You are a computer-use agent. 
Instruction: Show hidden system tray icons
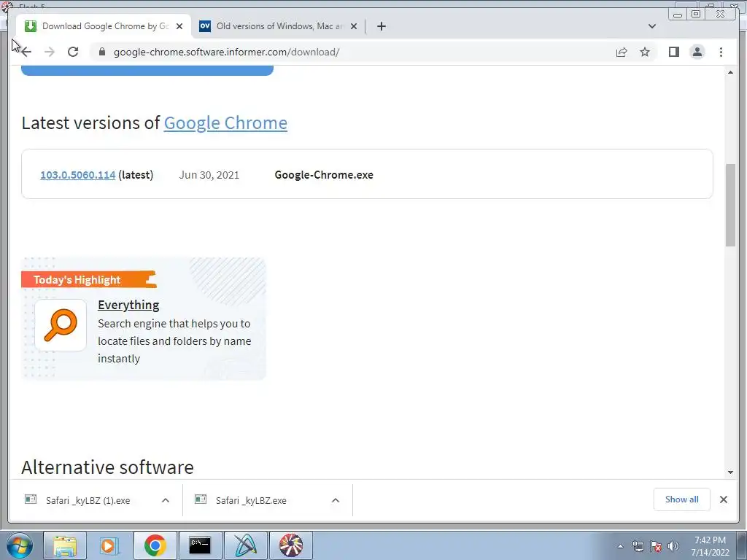[620, 546]
